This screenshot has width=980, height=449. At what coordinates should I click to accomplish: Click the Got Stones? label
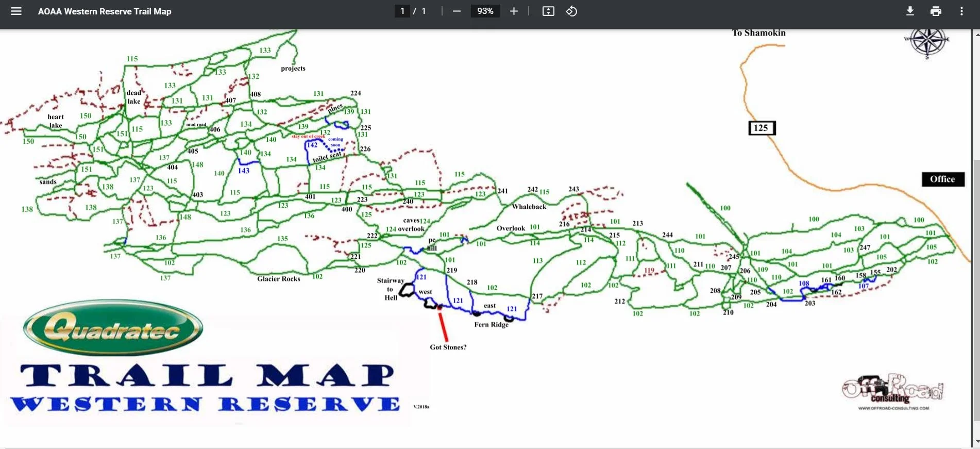[x=448, y=347]
